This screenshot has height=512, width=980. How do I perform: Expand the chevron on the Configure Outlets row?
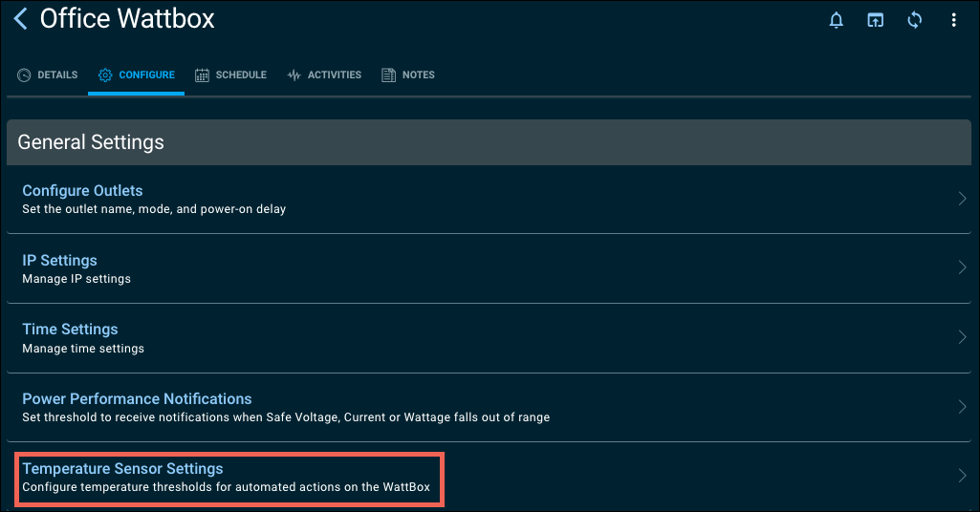click(963, 200)
